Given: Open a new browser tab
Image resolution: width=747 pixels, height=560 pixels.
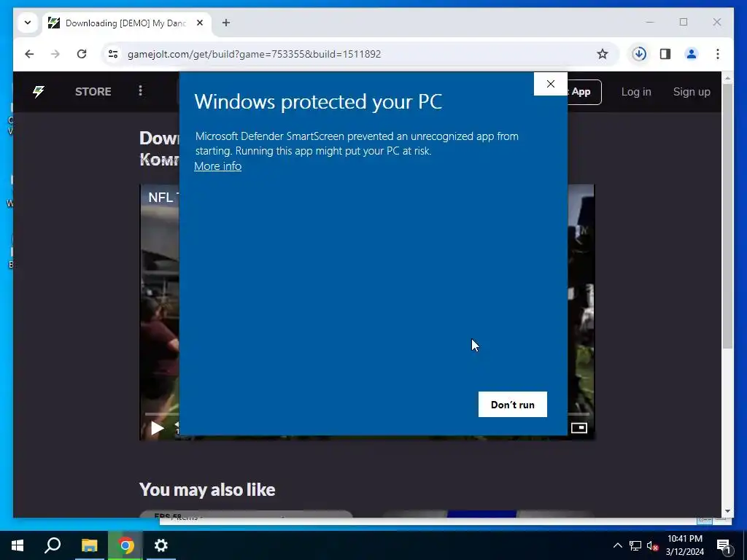Looking at the screenshot, I should [226, 23].
